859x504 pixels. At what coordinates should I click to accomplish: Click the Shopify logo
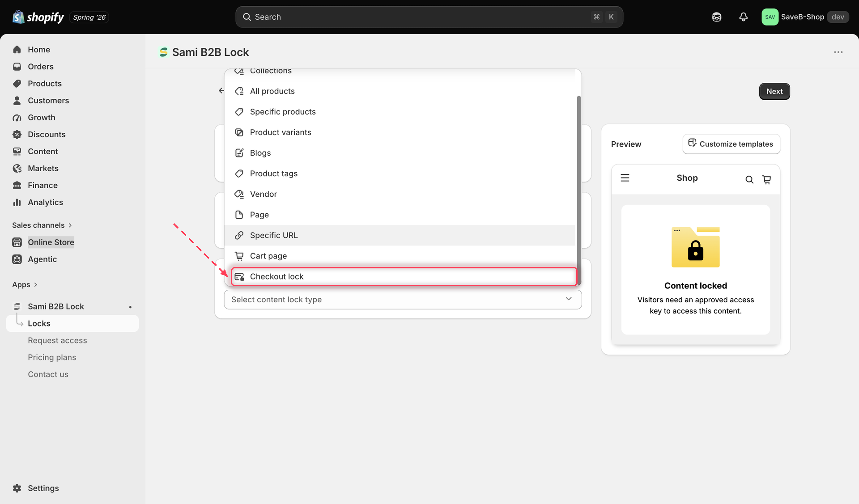(38, 17)
